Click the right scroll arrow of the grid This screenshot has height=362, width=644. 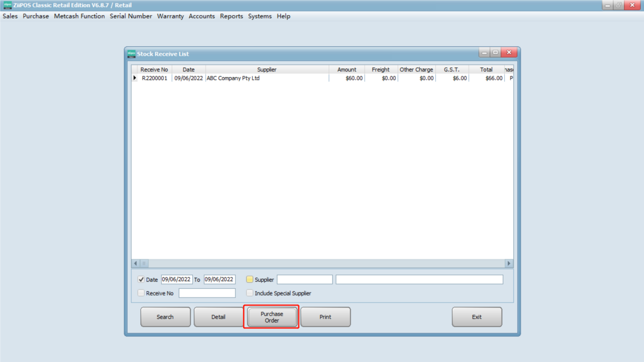point(509,263)
